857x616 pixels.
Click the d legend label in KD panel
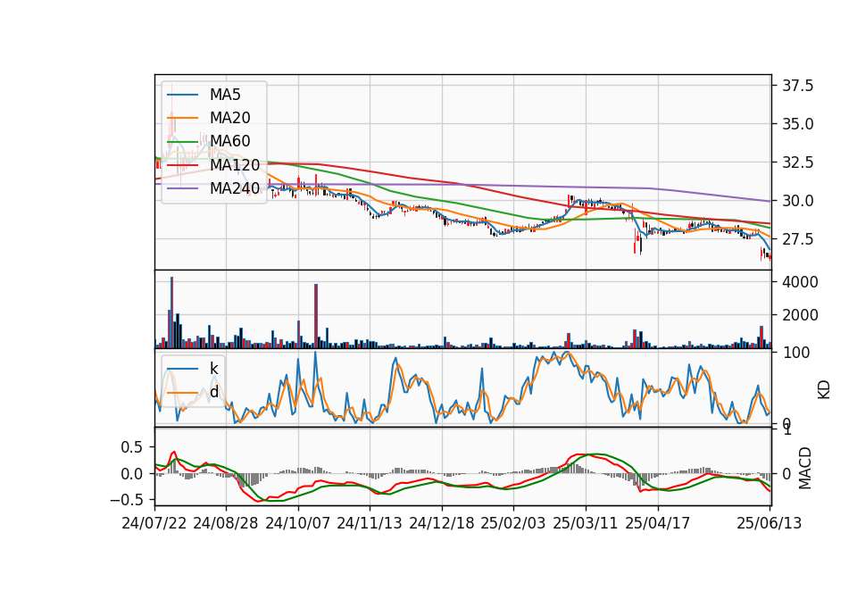[213, 392]
